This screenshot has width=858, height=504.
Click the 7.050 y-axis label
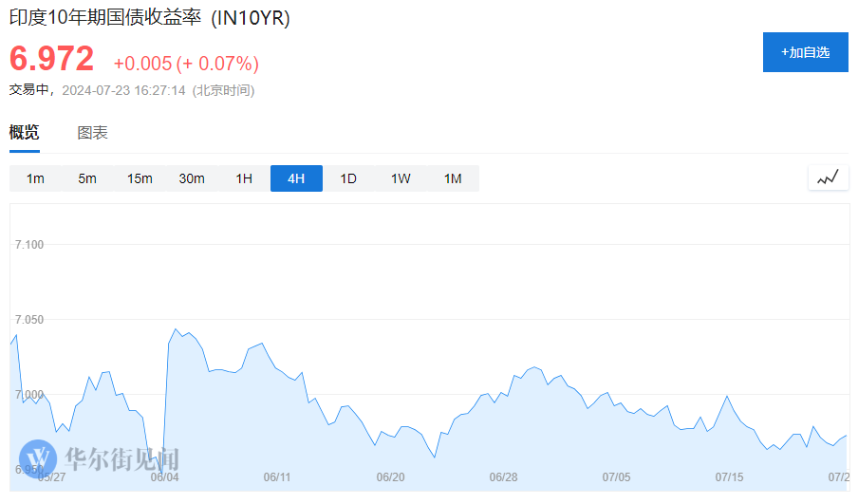pos(29,320)
